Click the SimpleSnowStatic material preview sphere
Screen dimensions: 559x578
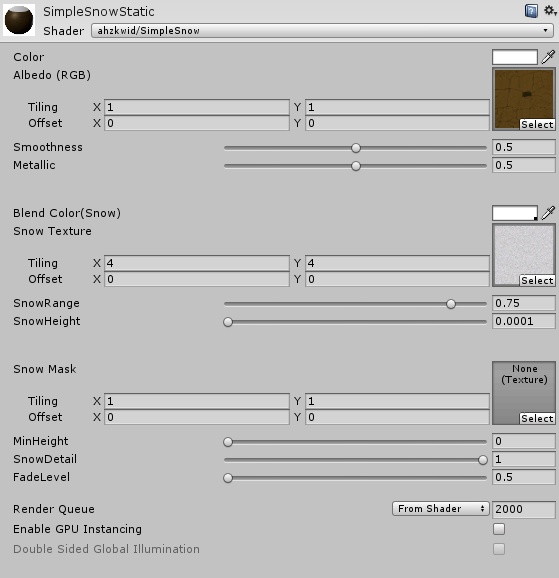[x=19, y=20]
